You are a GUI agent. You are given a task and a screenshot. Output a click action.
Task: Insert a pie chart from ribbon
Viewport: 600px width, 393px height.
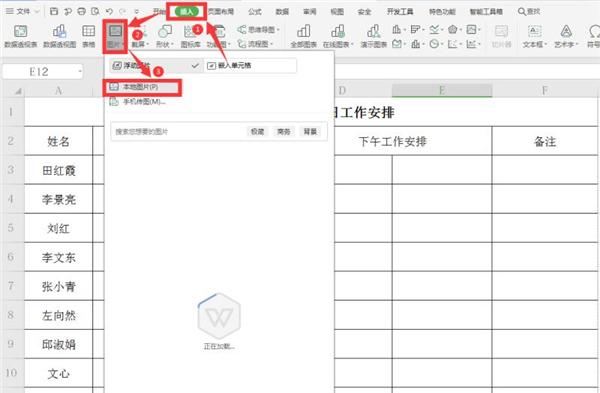tap(435, 44)
